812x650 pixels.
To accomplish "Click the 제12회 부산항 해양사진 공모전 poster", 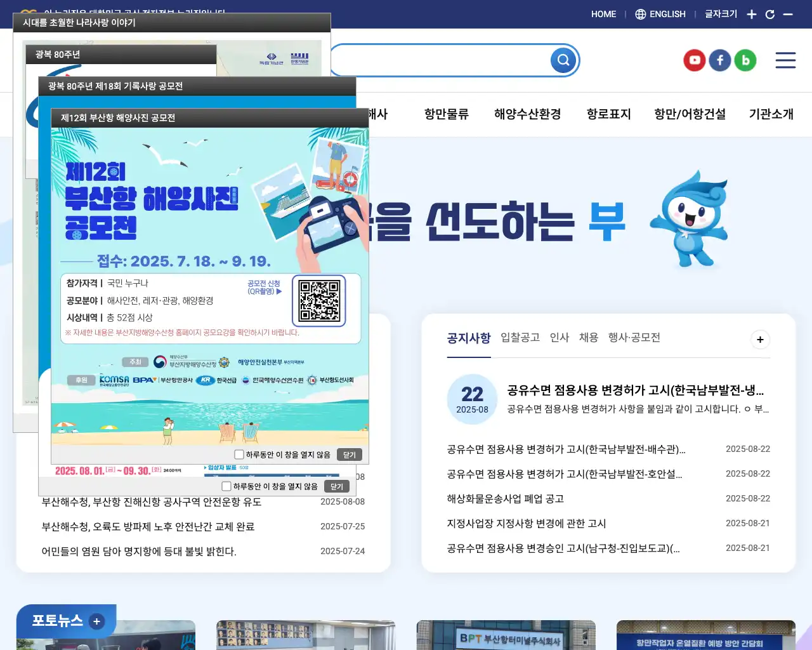I will coord(210,286).
